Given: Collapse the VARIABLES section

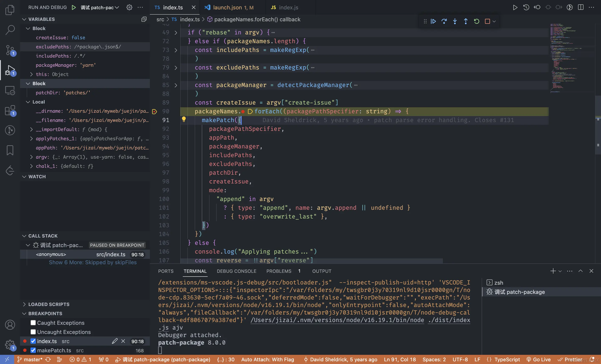Looking at the screenshot, I should tap(24, 19).
